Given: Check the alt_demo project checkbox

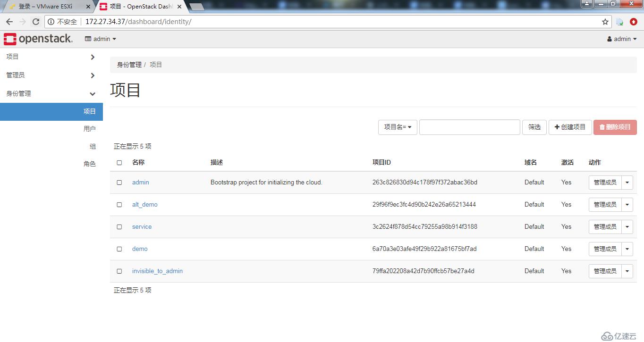Looking at the screenshot, I should click(x=119, y=205).
